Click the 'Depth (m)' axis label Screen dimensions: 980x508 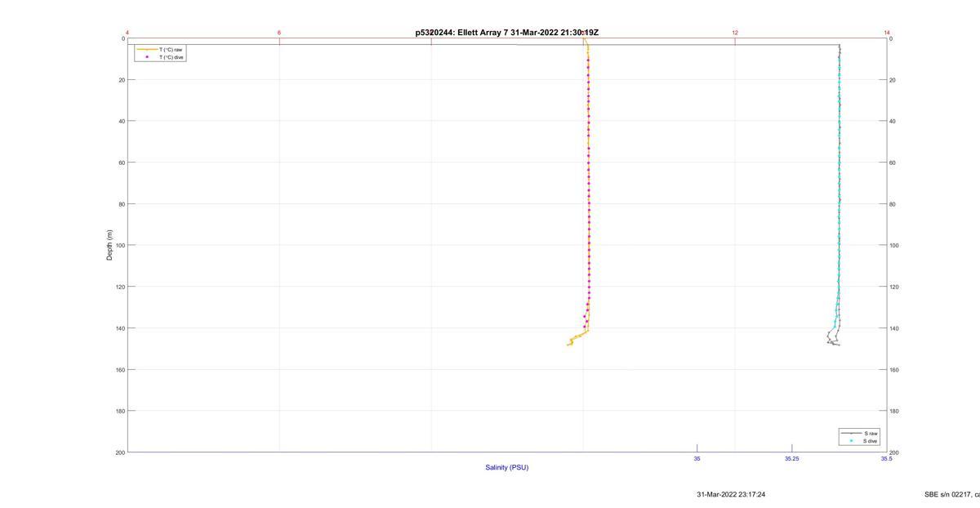click(109, 245)
